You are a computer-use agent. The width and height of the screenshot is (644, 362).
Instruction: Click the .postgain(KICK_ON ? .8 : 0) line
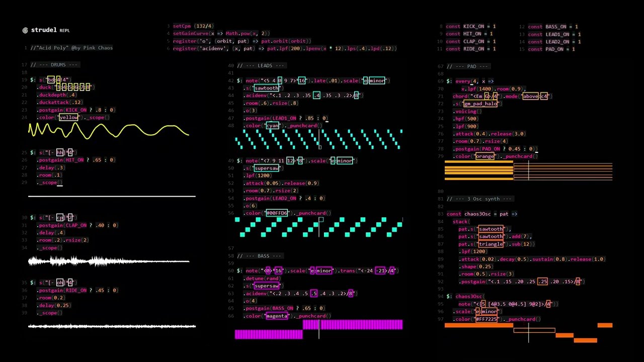click(76, 110)
